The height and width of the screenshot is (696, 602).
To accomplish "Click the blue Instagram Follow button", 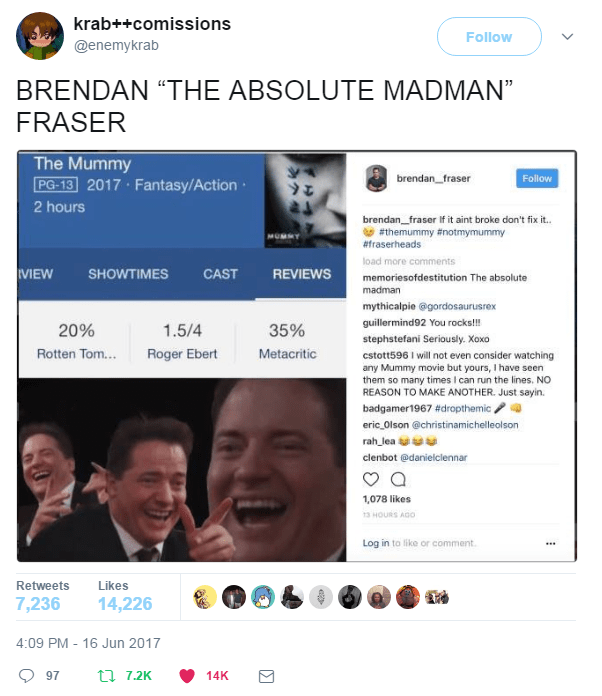I will tap(537, 178).
